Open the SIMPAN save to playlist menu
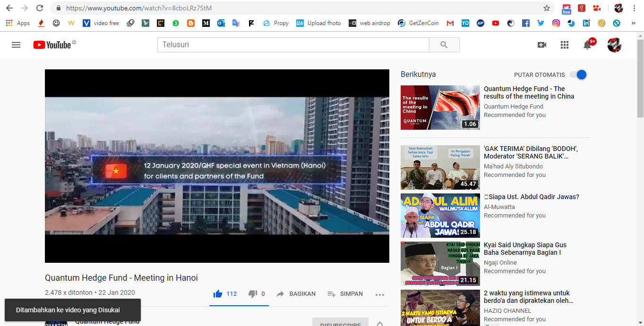The width and height of the screenshot is (644, 326). tap(345, 294)
